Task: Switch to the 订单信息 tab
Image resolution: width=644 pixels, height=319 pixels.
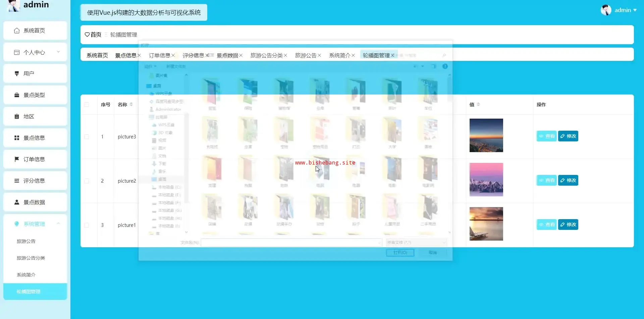Action: point(160,55)
